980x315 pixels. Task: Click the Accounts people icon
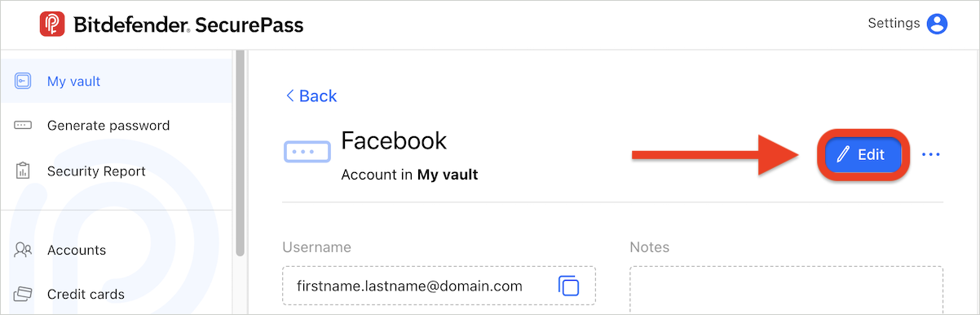(x=23, y=250)
